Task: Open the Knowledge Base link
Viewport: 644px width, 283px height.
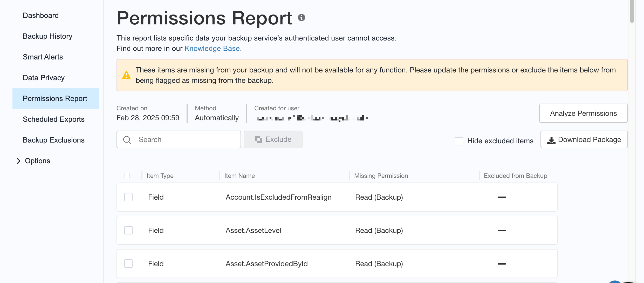Action: [x=212, y=48]
